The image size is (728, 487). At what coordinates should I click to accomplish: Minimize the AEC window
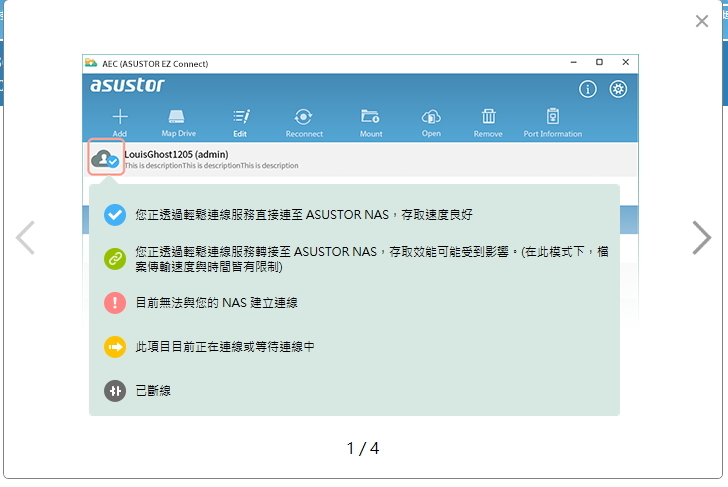coord(573,62)
